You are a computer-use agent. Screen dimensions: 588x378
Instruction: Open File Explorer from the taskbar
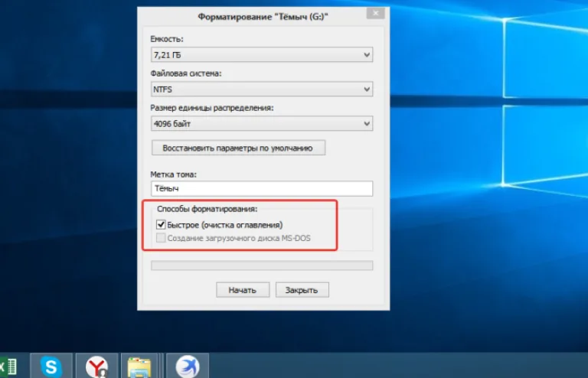click(139, 366)
